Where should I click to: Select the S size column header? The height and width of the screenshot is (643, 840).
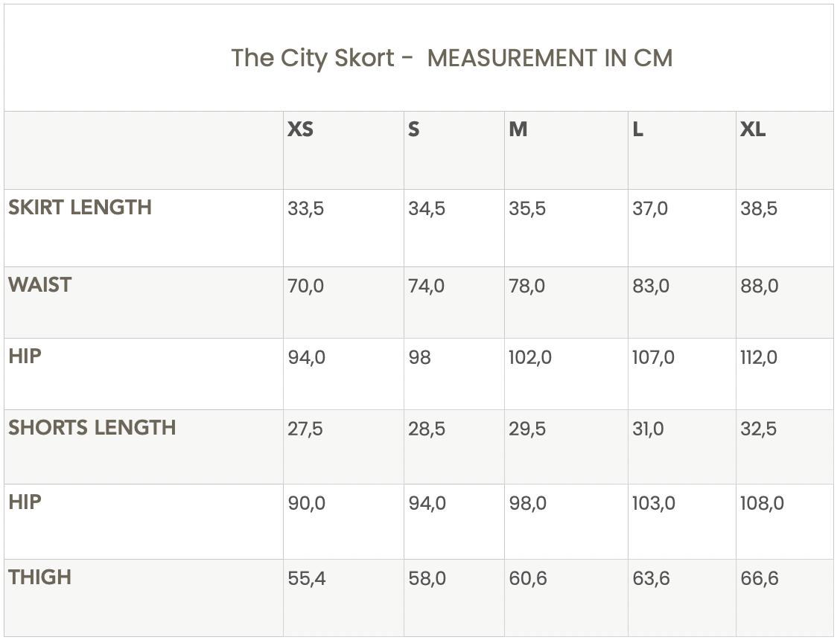pyautogui.click(x=414, y=129)
